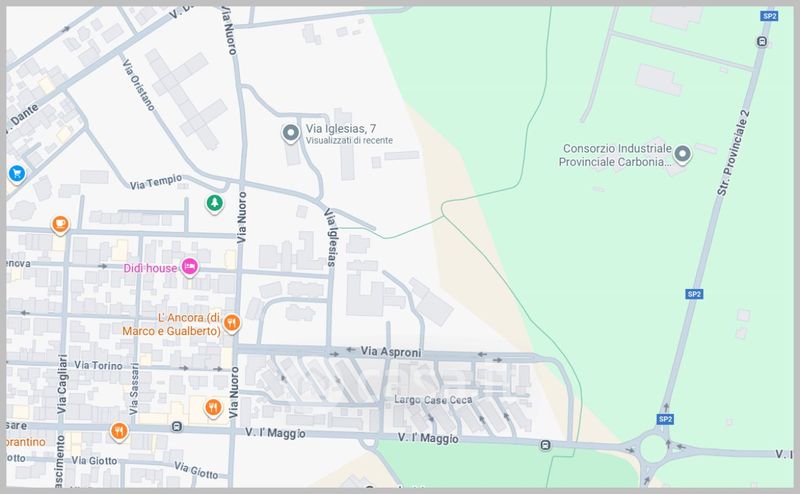Click the Didì house label text
Image resolution: width=800 pixels, height=494 pixels.
point(150,268)
